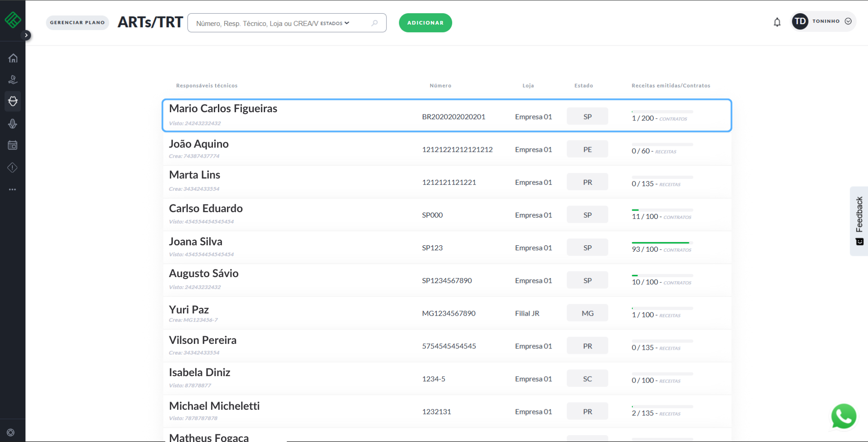Expand the sidebar with the arrow toggle
This screenshot has width=868, height=442.
26,35
